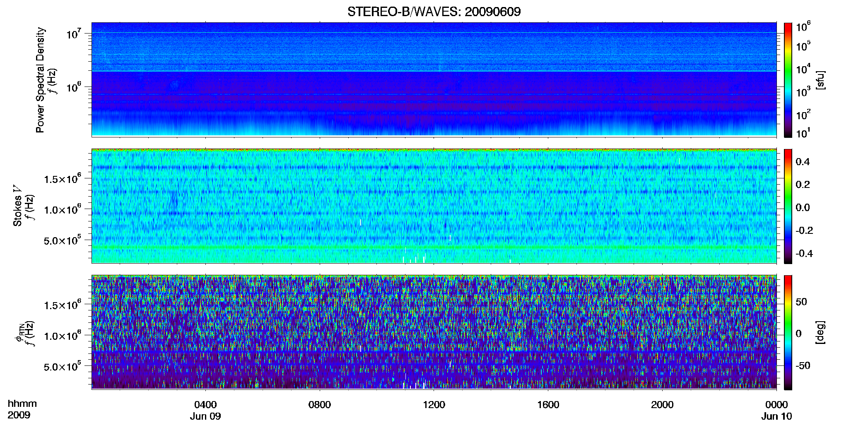The image size is (868, 447).
Task: Click the 10^7 frequency tick label
Action: coord(74,33)
